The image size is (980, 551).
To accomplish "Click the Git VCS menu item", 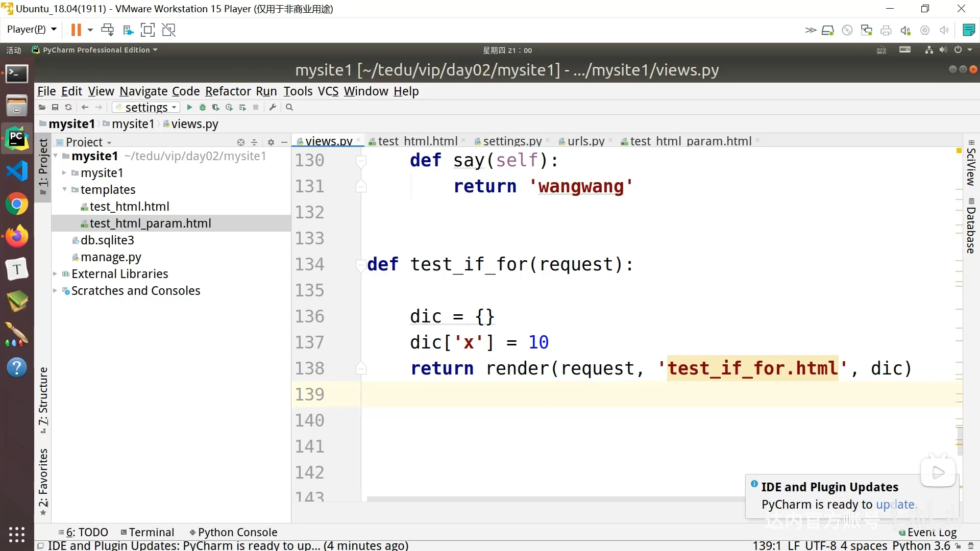I will pos(328,91).
